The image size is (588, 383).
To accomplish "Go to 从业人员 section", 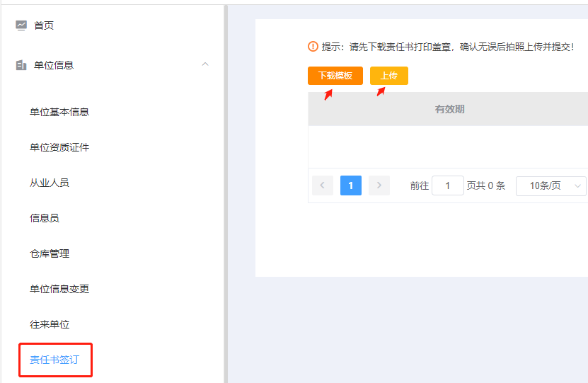I will pyautogui.click(x=50, y=183).
